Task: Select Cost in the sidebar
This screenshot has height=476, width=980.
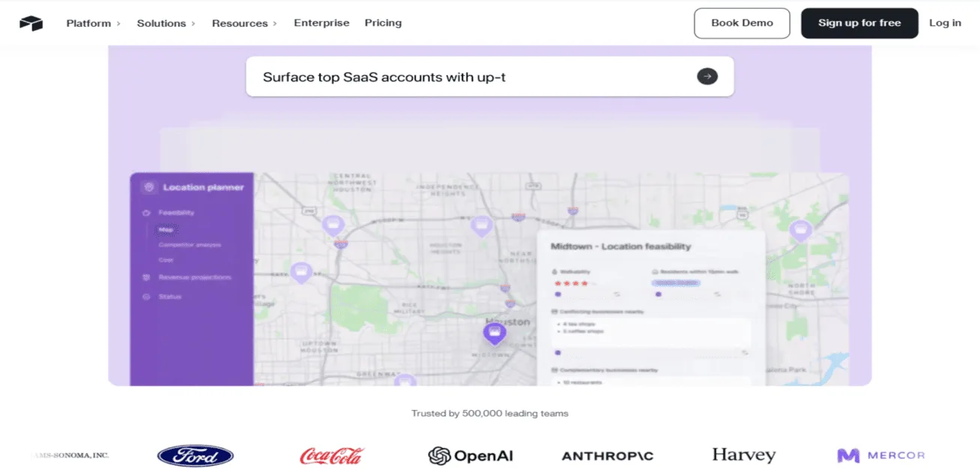Action: (x=166, y=260)
